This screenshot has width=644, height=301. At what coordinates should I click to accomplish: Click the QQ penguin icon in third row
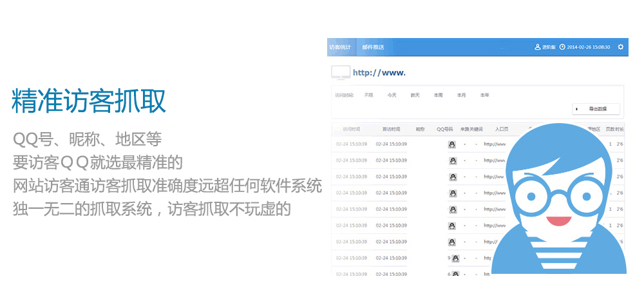click(452, 177)
